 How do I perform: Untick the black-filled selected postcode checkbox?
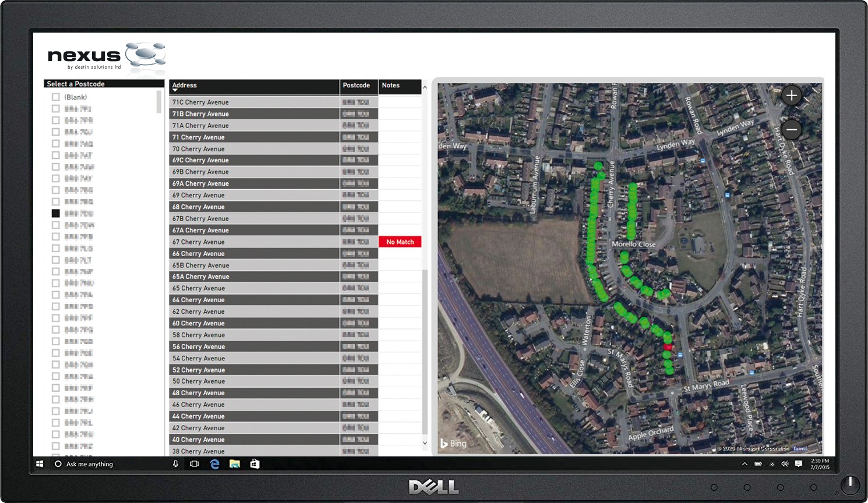pyautogui.click(x=56, y=213)
